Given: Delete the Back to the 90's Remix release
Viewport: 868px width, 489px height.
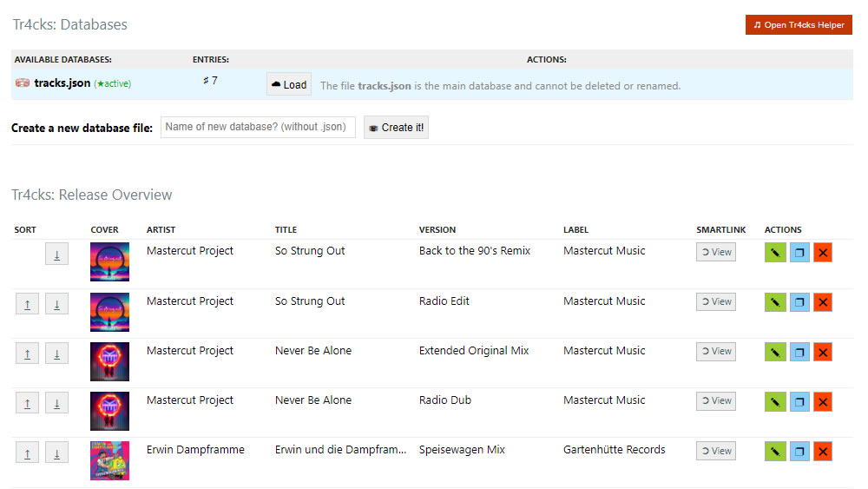Looking at the screenshot, I should (823, 253).
